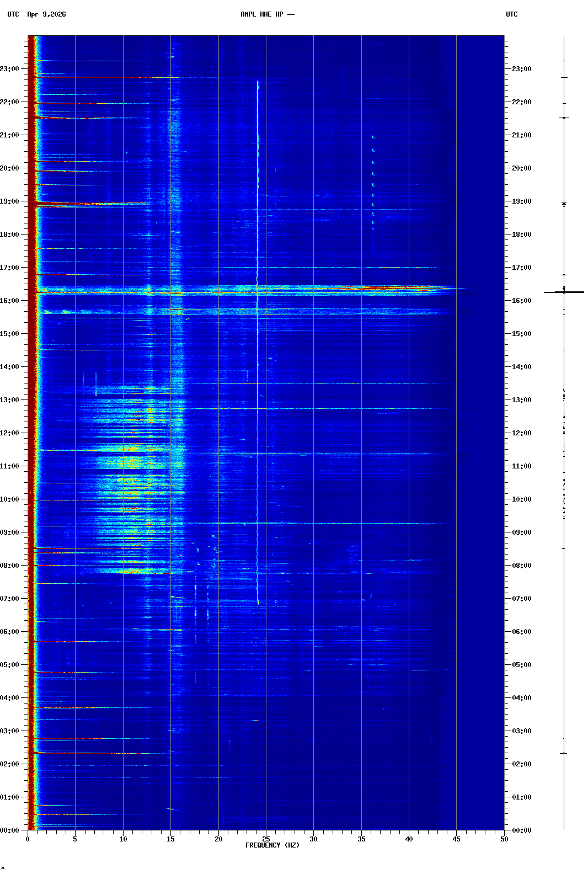Click the 19:00 time label on the right axis

(x=521, y=201)
